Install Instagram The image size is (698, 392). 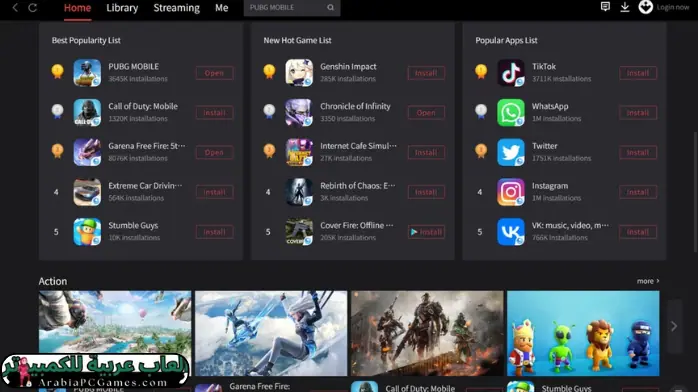click(x=638, y=192)
